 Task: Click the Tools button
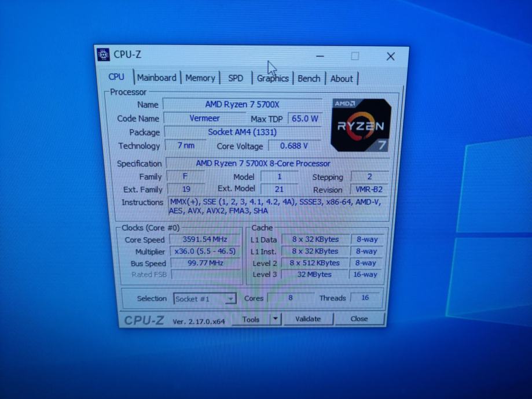[x=251, y=319]
